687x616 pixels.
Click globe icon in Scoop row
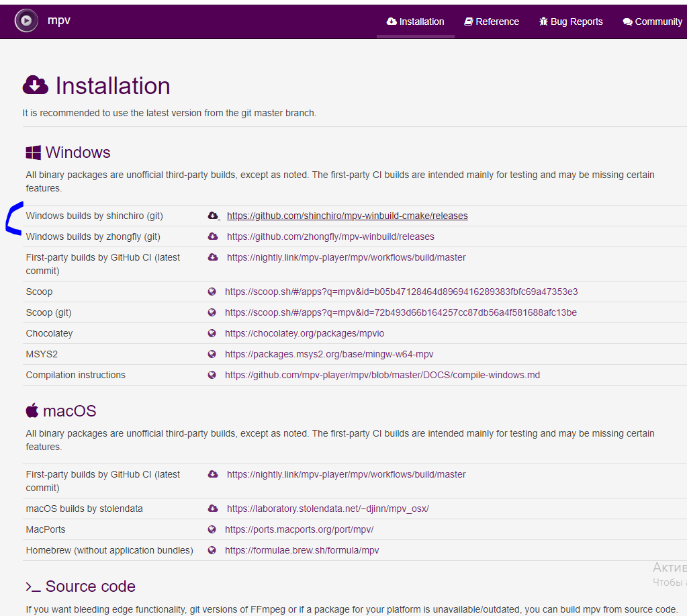coord(212,292)
